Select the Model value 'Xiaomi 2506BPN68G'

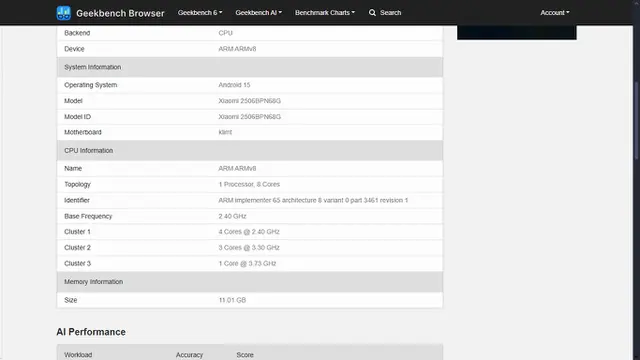click(x=249, y=101)
